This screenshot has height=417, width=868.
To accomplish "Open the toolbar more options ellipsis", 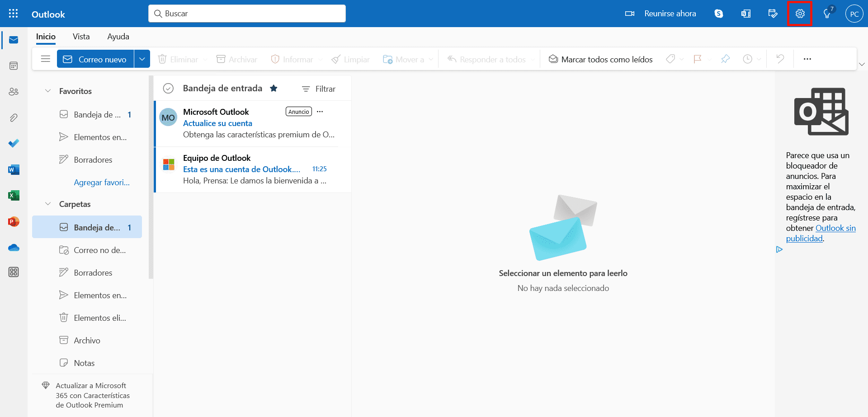I will (x=807, y=59).
